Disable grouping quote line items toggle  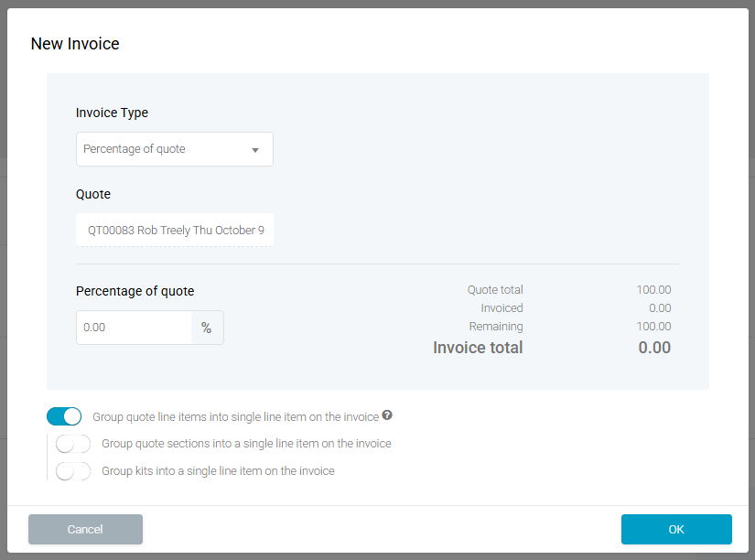coord(64,417)
